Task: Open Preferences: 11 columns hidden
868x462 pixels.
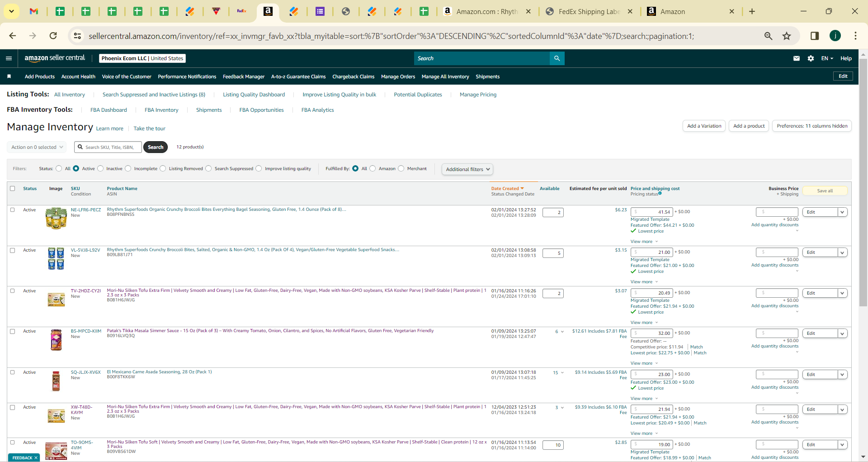Action: click(x=812, y=126)
